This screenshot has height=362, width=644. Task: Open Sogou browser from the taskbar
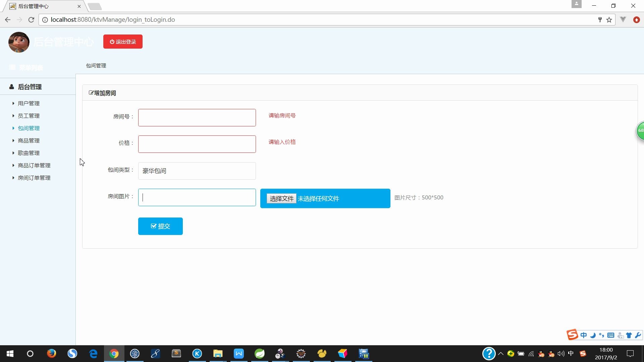coord(72,354)
